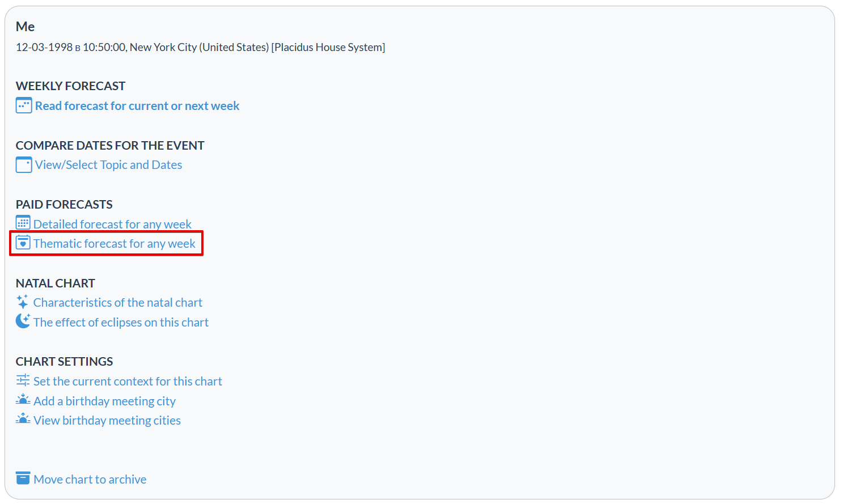Image resolution: width=843 pixels, height=504 pixels.
Task: Click the crescent moon eclipse icon
Action: (x=23, y=321)
